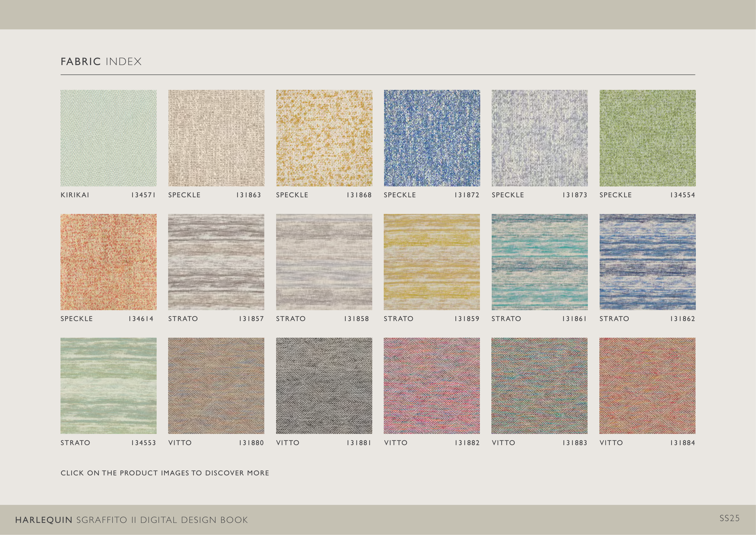Select the charcoal Vitto 131881 fabric image
The height and width of the screenshot is (535, 756).
coord(324,386)
